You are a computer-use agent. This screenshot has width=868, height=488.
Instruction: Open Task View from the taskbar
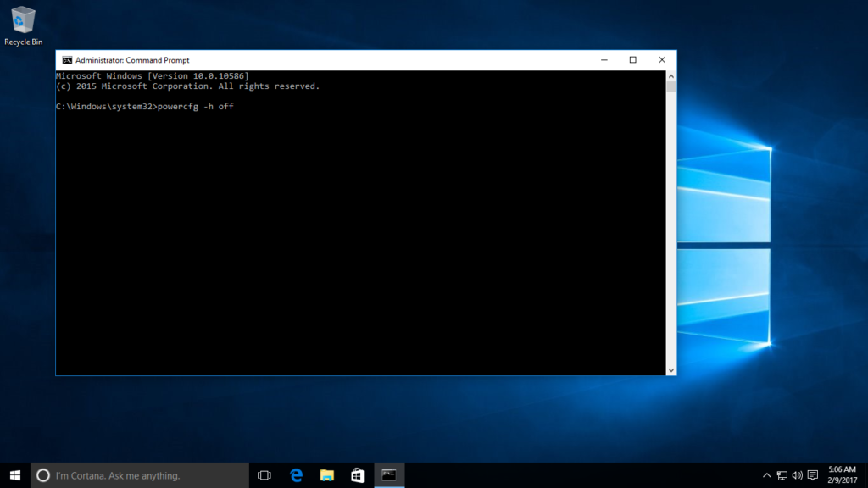264,475
